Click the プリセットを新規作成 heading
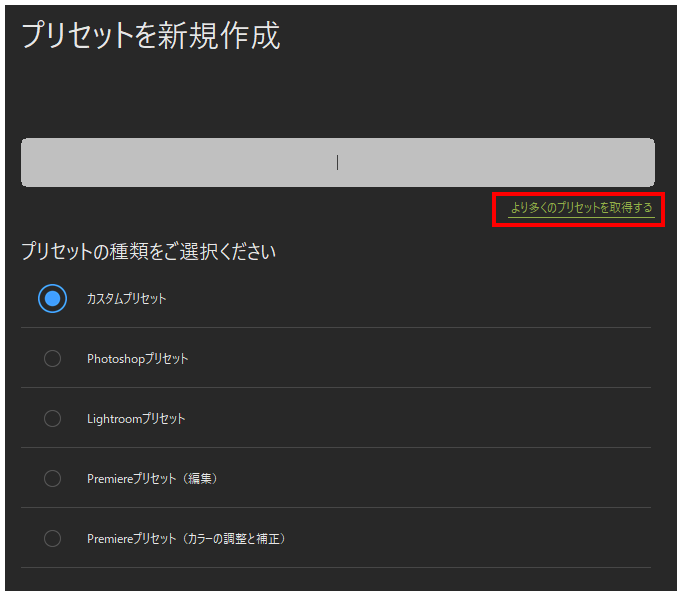 (x=150, y=35)
